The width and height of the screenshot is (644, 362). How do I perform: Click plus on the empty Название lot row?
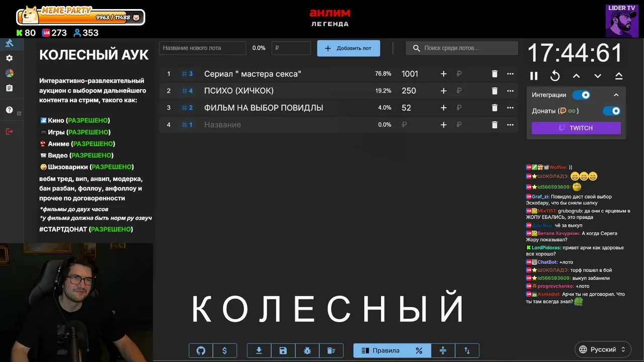coord(443,125)
